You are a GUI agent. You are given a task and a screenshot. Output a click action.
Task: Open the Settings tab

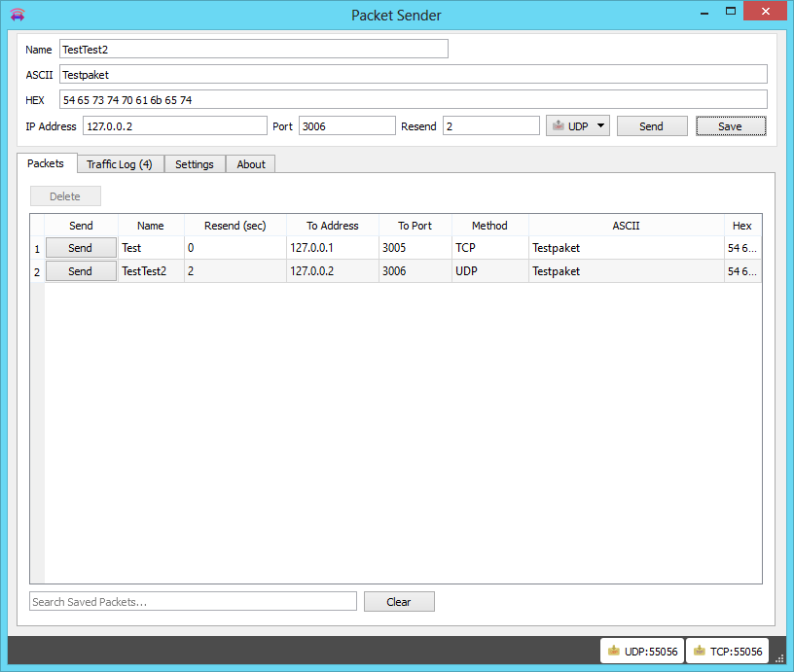195,164
